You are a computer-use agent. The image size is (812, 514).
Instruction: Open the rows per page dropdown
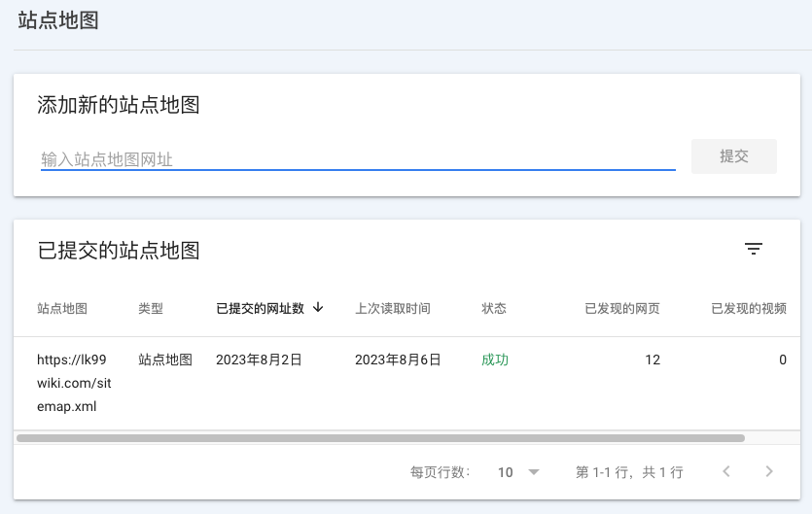(x=518, y=472)
